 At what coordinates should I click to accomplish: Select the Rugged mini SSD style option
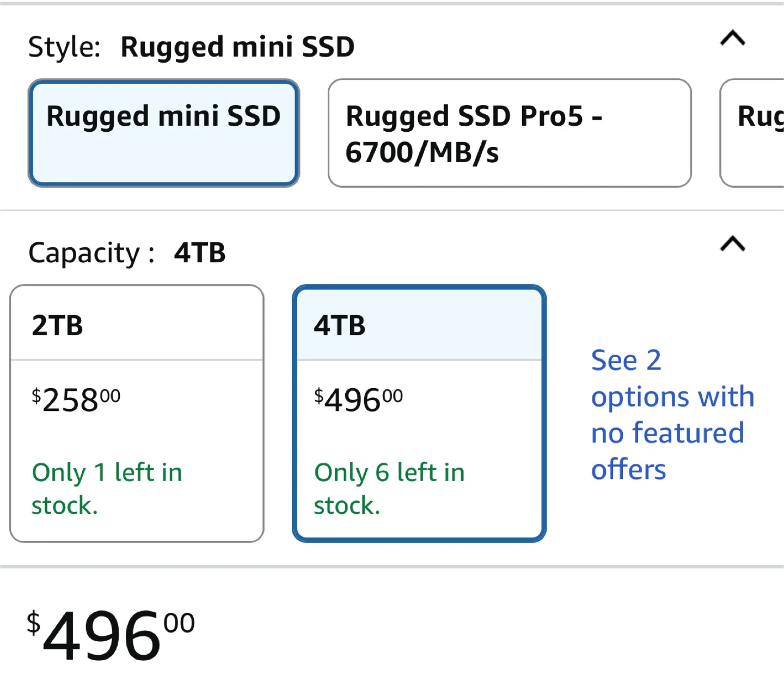coord(163,132)
